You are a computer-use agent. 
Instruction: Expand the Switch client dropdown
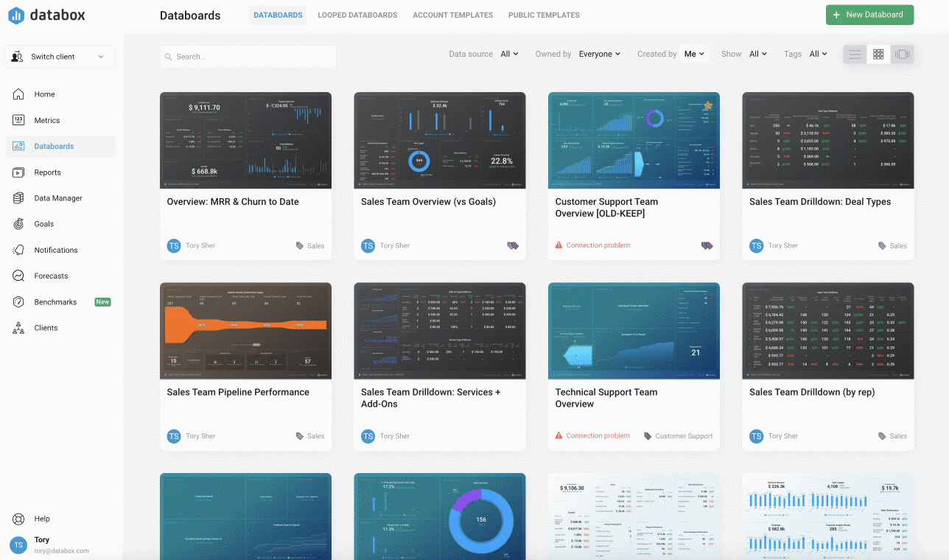pos(60,57)
